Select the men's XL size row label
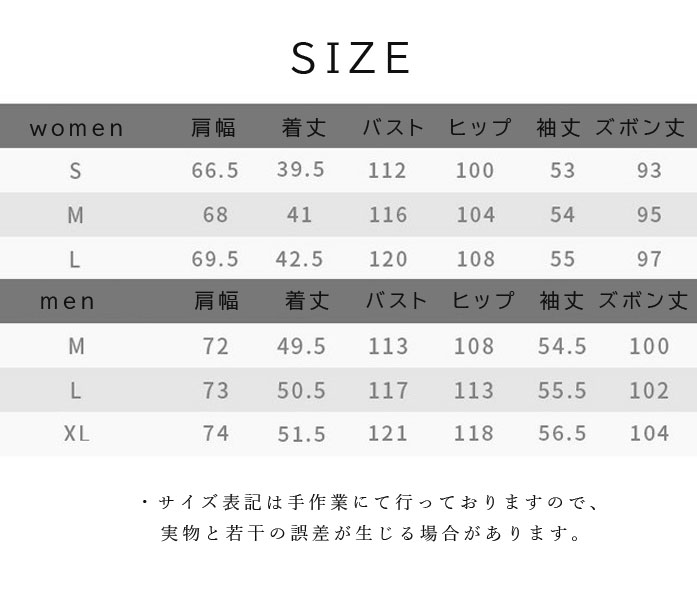Screen dimensions: 697x599 pyautogui.click(x=76, y=434)
